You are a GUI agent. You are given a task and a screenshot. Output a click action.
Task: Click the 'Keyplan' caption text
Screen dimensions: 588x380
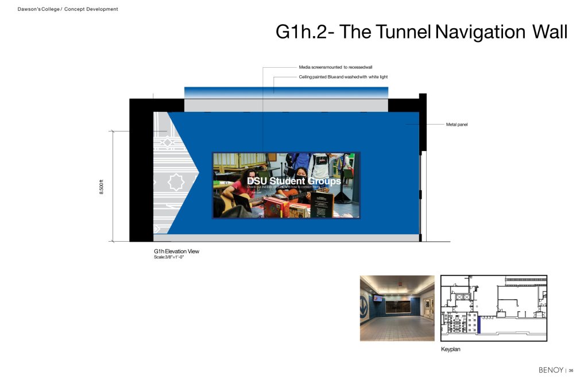(x=450, y=349)
